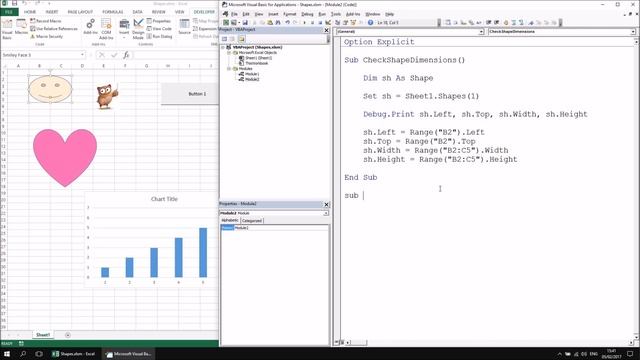Click Properties in the Controls group
This screenshot has height=360, width=640.
pos(159,21)
